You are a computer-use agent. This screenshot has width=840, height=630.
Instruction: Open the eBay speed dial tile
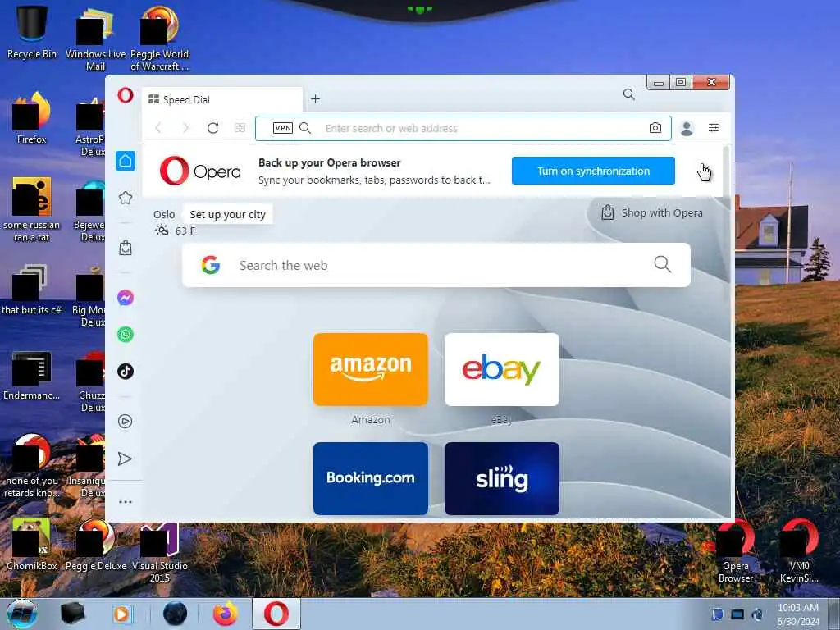click(502, 370)
